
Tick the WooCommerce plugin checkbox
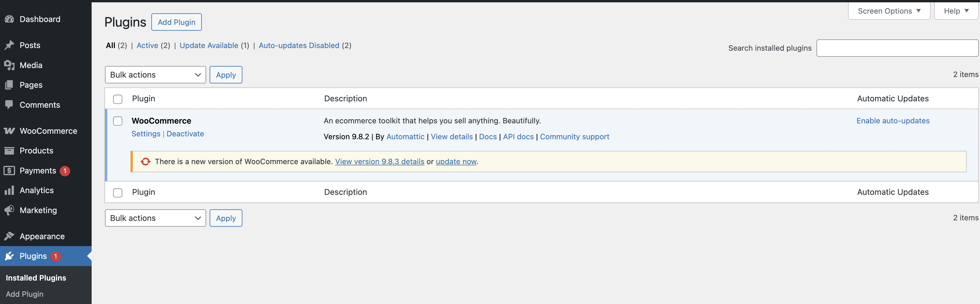(x=118, y=121)
